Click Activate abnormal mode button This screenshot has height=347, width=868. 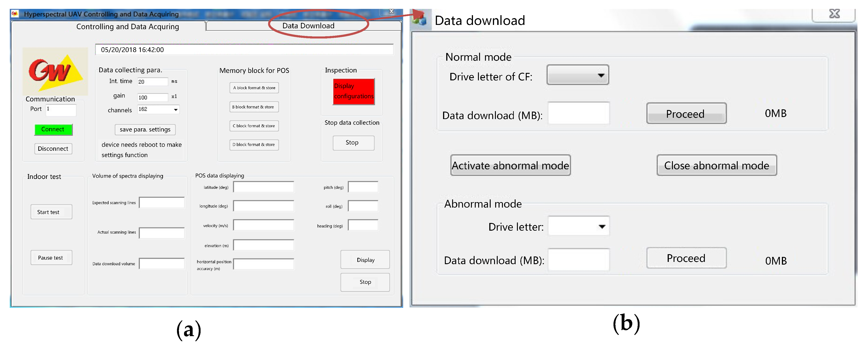[x=510, y=166]
